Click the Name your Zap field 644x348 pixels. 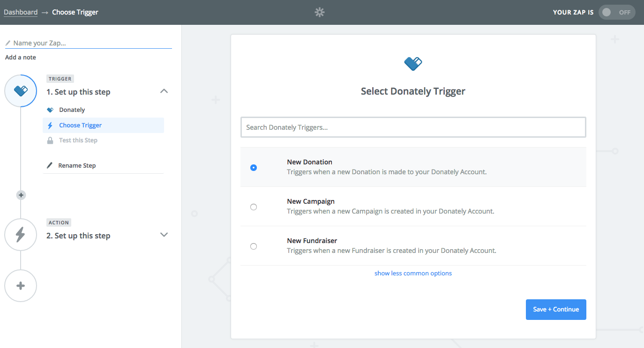pos(89,43)
